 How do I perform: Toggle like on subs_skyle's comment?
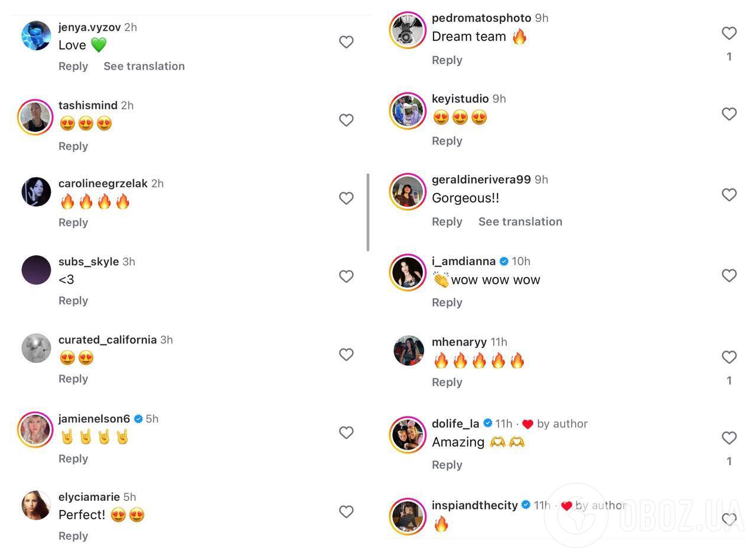coord(346,276)
